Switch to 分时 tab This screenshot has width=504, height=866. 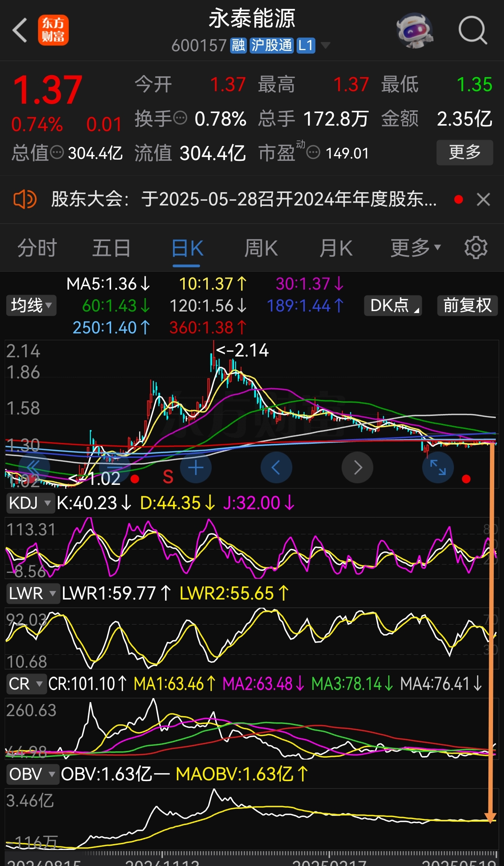tap(37, 248)
